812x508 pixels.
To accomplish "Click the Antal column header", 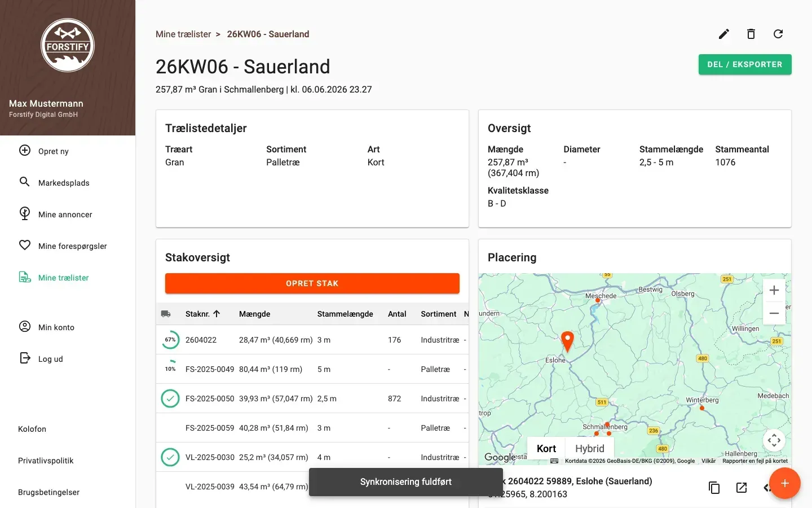I will (x=397, y=314).
